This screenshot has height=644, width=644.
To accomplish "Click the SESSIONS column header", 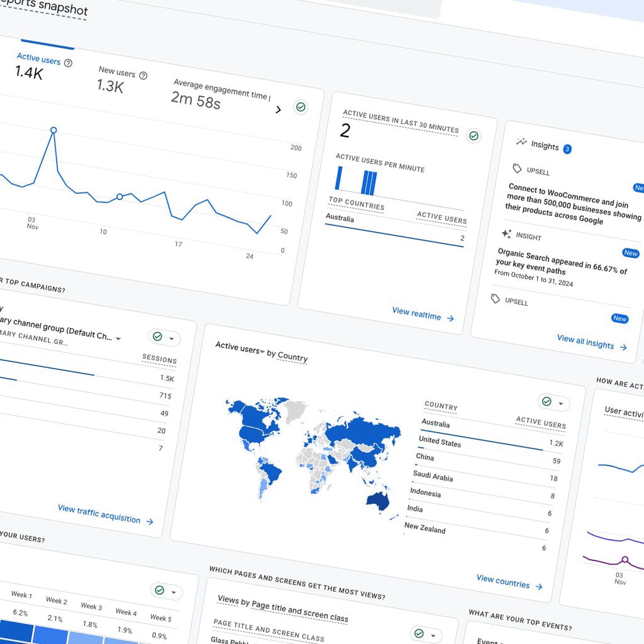I will pos(159,359).
